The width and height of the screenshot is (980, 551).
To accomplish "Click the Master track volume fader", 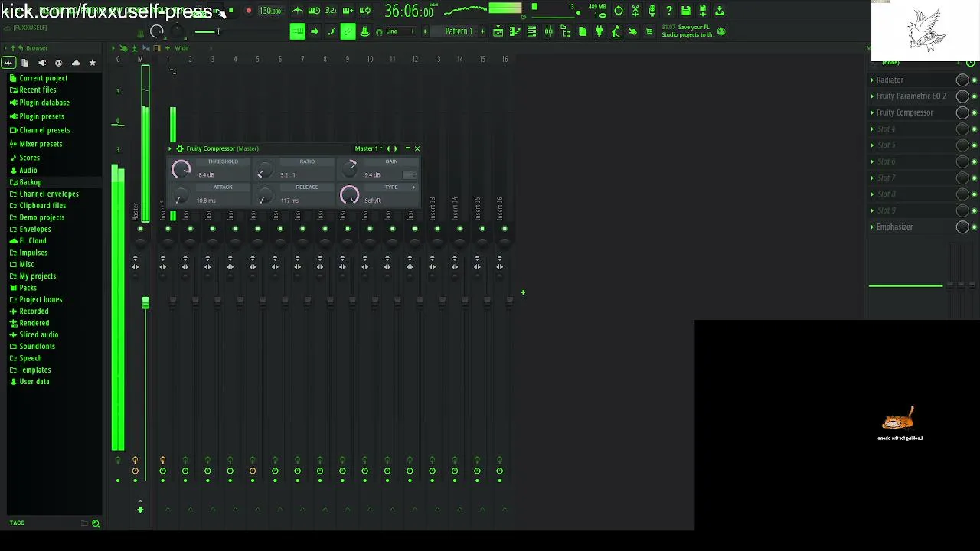I will [x=145, y=304].
